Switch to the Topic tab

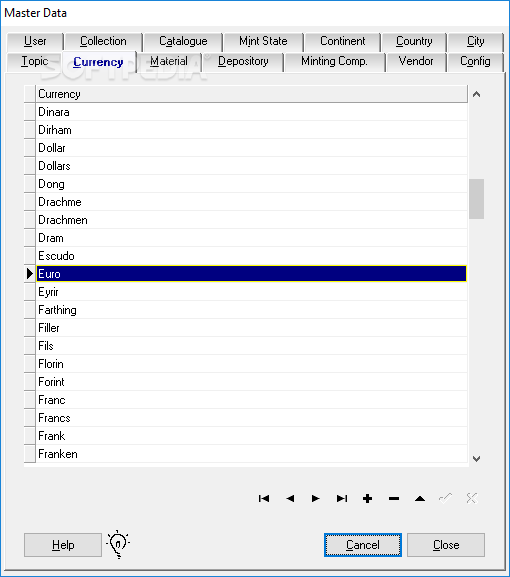35,61
